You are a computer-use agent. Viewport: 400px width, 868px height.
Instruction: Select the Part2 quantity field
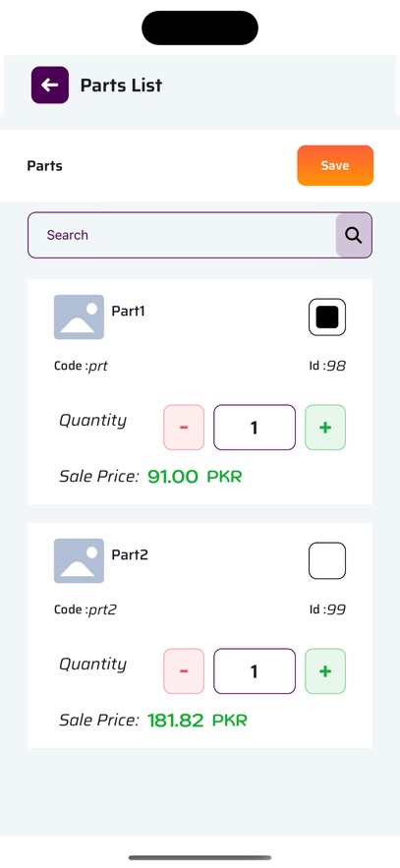pos(255,671)
